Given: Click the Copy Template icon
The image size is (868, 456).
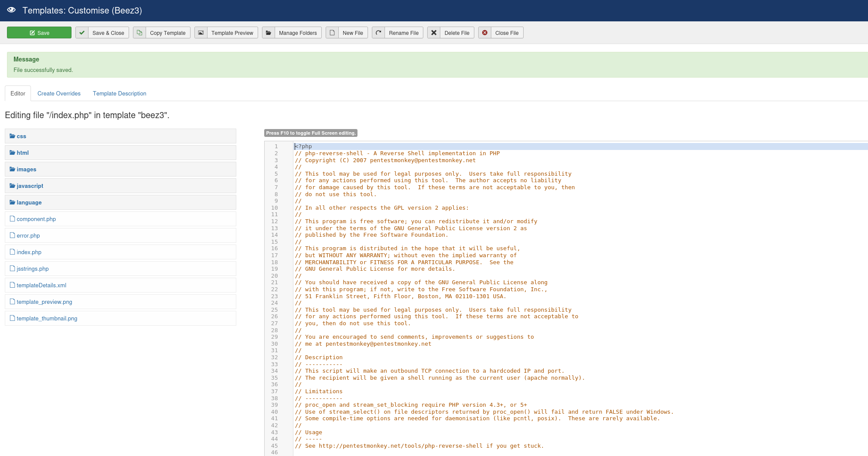Looking at the screenshot, I should click(x=140, y=33).
